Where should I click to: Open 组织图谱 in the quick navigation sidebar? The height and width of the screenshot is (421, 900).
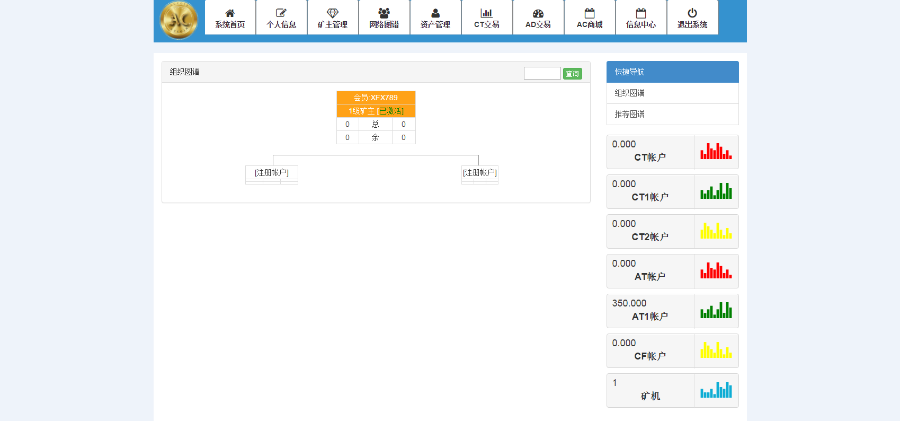pos(672,93)
